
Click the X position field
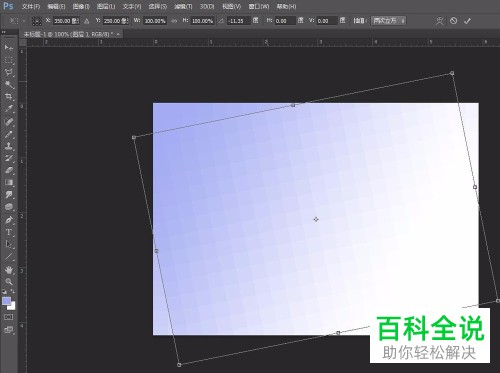66,21
